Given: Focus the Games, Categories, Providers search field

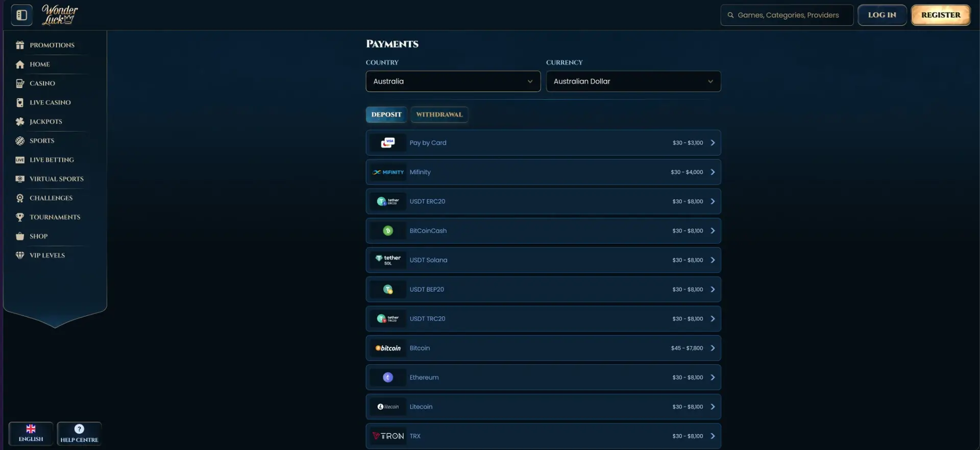Looking at the screenshot, I should point(787,15).
